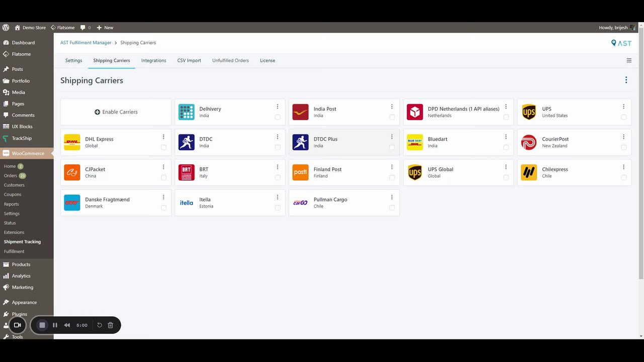Image resolution: width=644 pixels, height=362 pixels.
Task: Click the Danske Fragtmænd logo
Action: [72, 203]
